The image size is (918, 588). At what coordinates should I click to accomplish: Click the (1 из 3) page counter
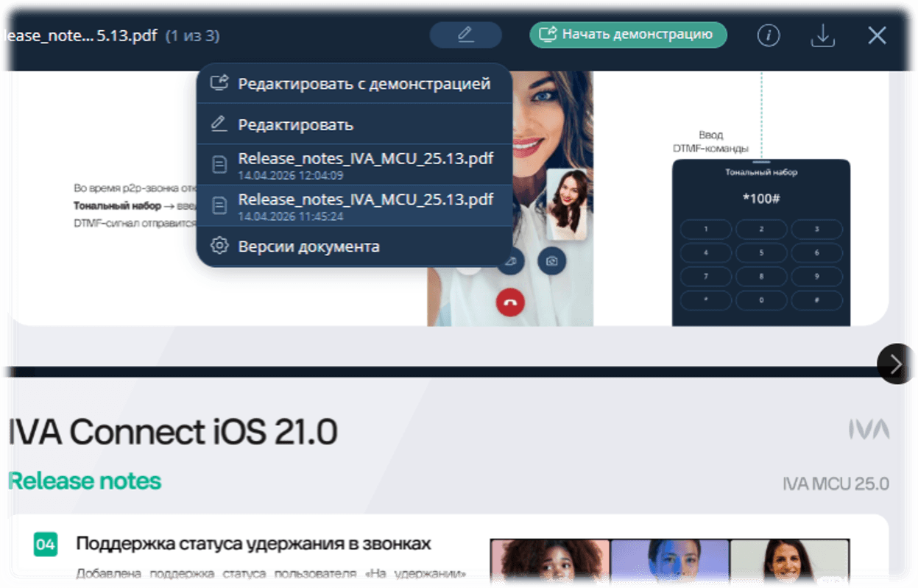pos(192,35)
